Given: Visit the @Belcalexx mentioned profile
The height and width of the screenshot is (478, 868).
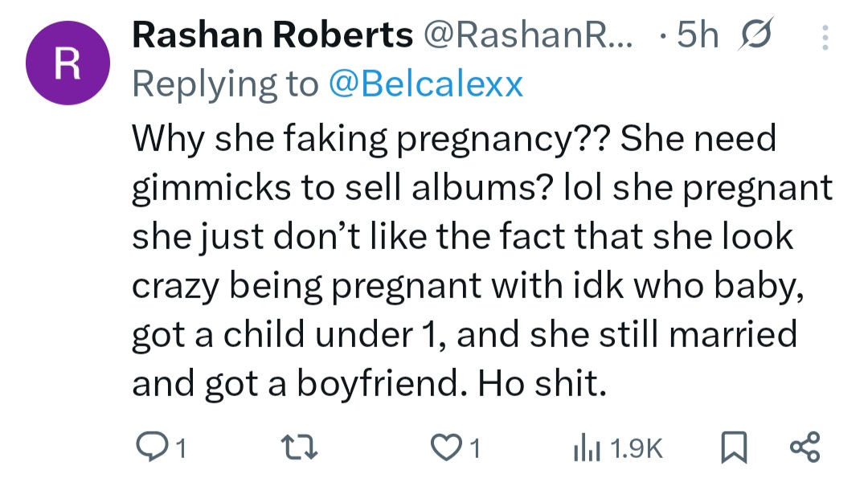Looking at the screenshot, I should [425, 84].
